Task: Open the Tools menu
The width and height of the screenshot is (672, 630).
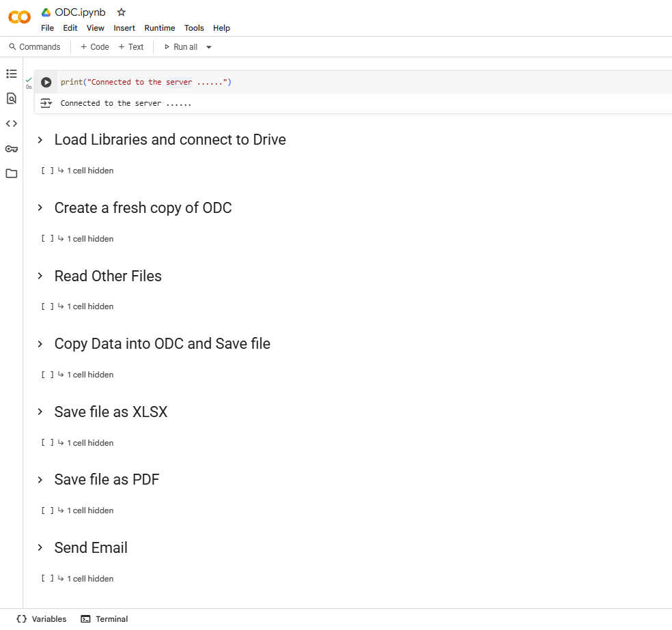Action: pos(194,28)
